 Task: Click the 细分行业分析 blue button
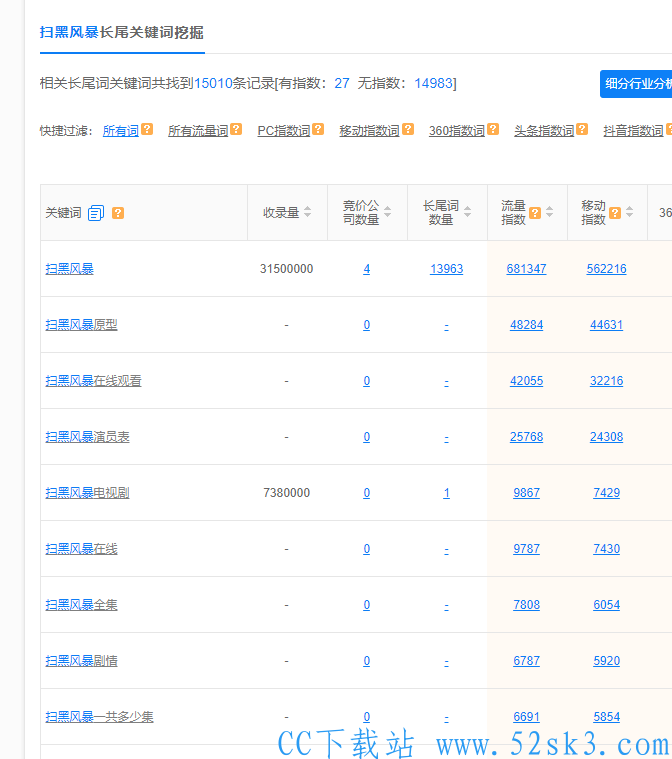pos(636,84)
